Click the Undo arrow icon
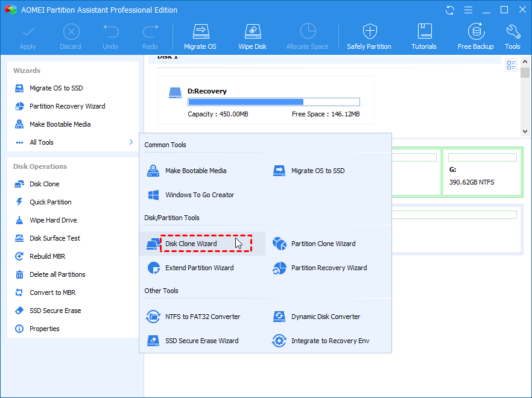The height and width of the screenshot is (398, 532). pyautogui.click(x=110, y=31)
